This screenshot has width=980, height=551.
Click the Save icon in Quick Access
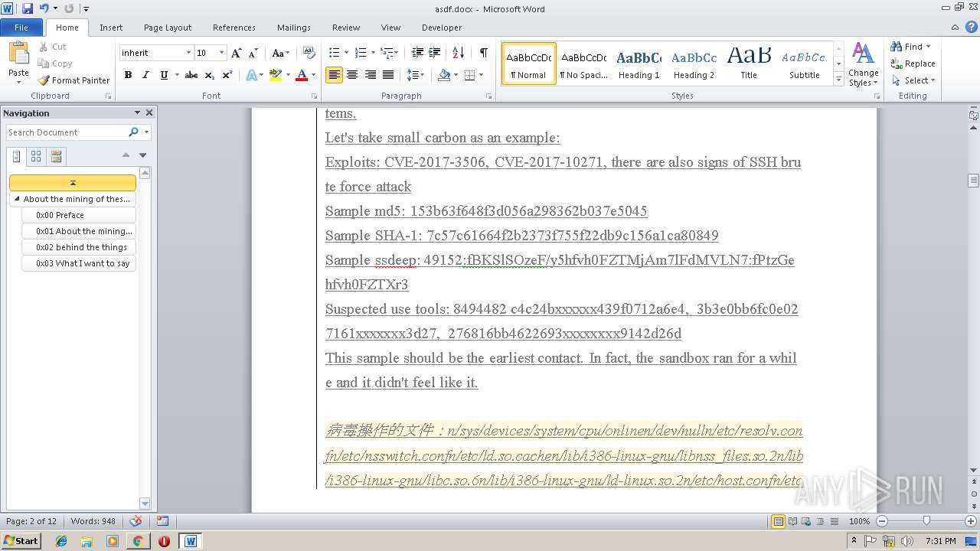pos(28,8)
